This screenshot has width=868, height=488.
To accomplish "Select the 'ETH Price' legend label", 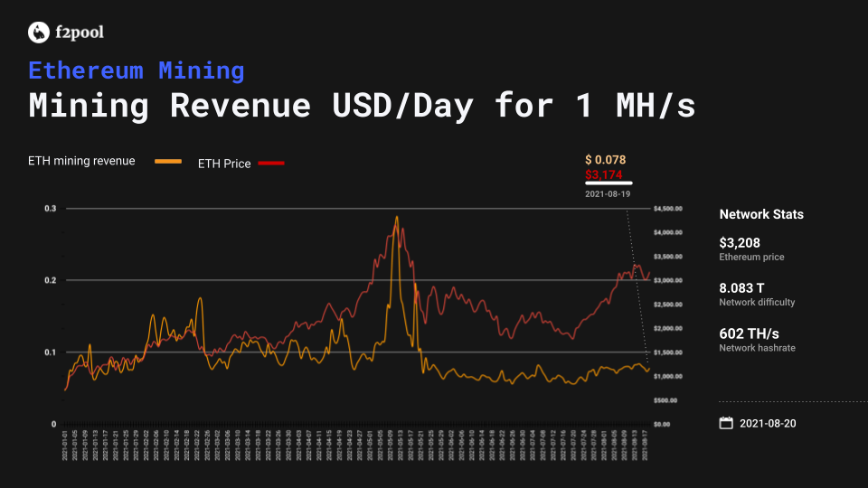I will point(224,164).
